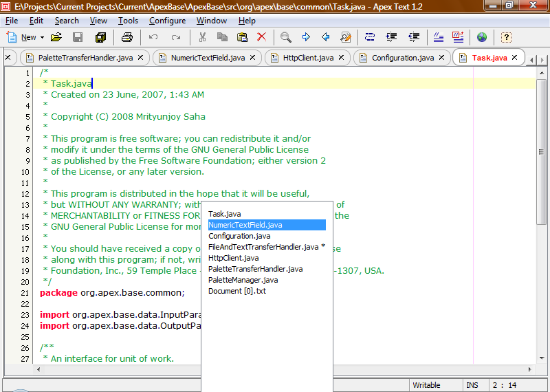Screen dimensions: 550x392
Task: Open the Help menu
Action: [247, 21]
